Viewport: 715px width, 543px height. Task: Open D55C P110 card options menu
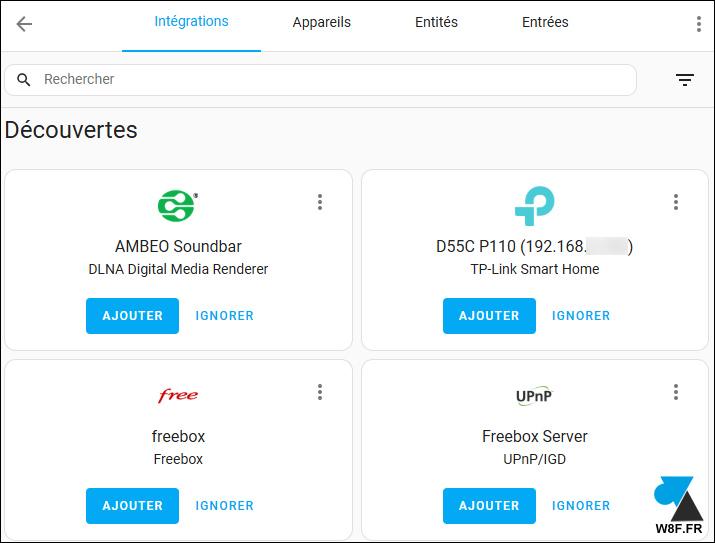coord(676,202)
